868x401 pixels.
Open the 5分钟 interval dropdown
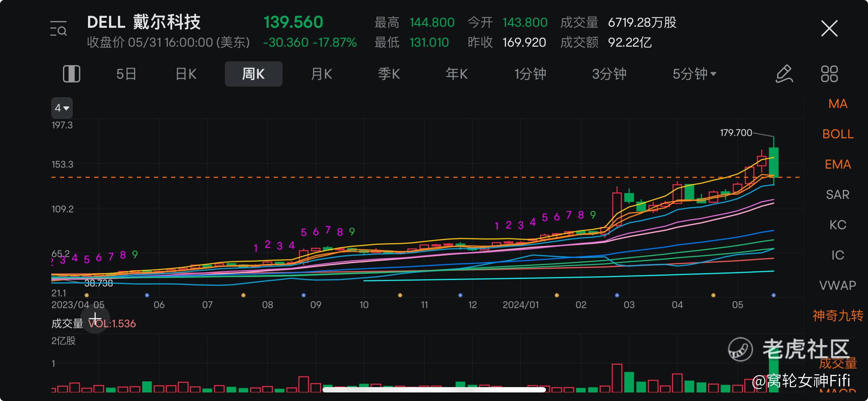pos(694,74)
